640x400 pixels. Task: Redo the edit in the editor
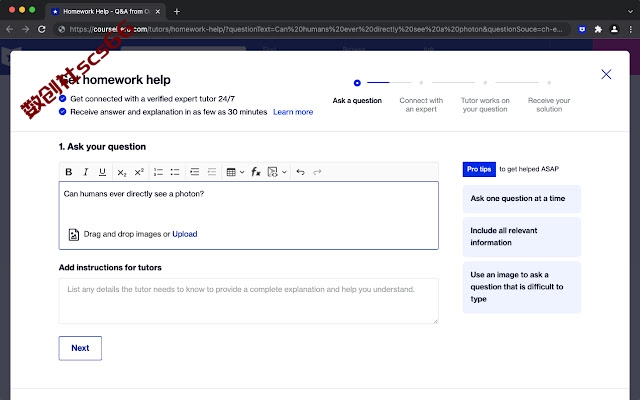317,172
